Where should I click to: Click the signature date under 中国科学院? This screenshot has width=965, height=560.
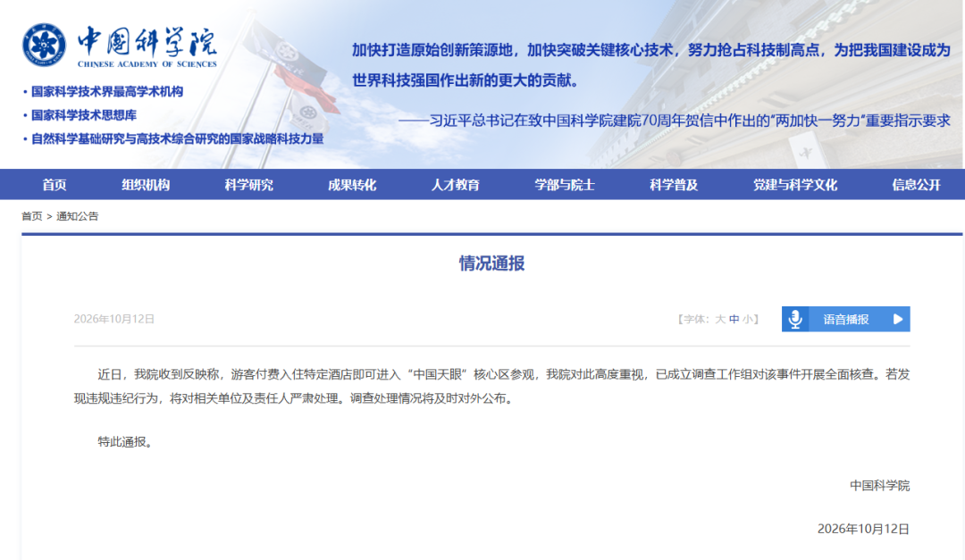click(863, 529)
